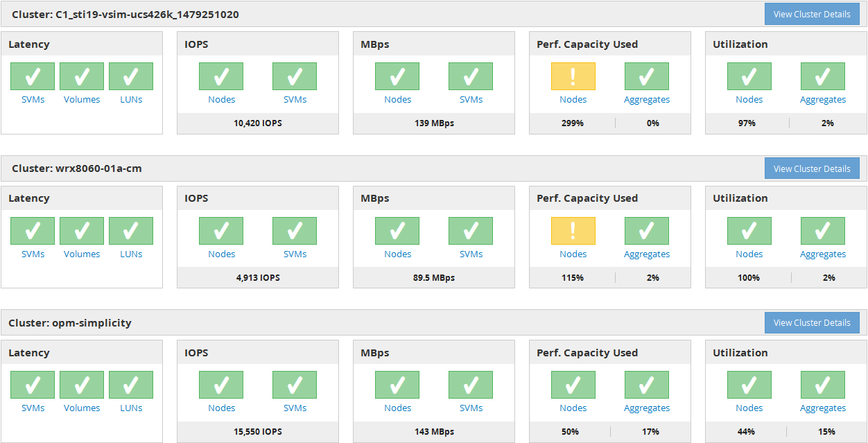Open Nodes link under wrx8060-01a-cm IOPS
868x443 pixels.
pos(221,254)
